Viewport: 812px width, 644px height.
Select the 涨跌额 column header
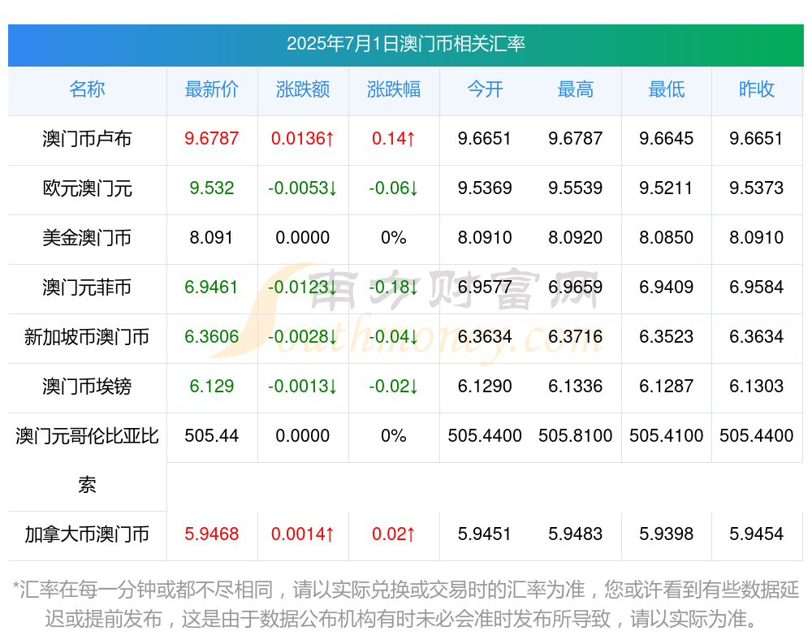[x=303, y=89]
